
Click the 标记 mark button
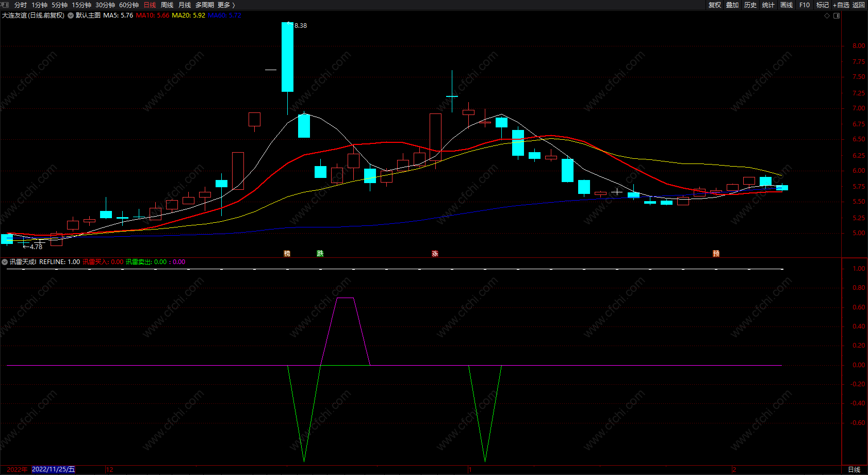(x=823, y=5)
